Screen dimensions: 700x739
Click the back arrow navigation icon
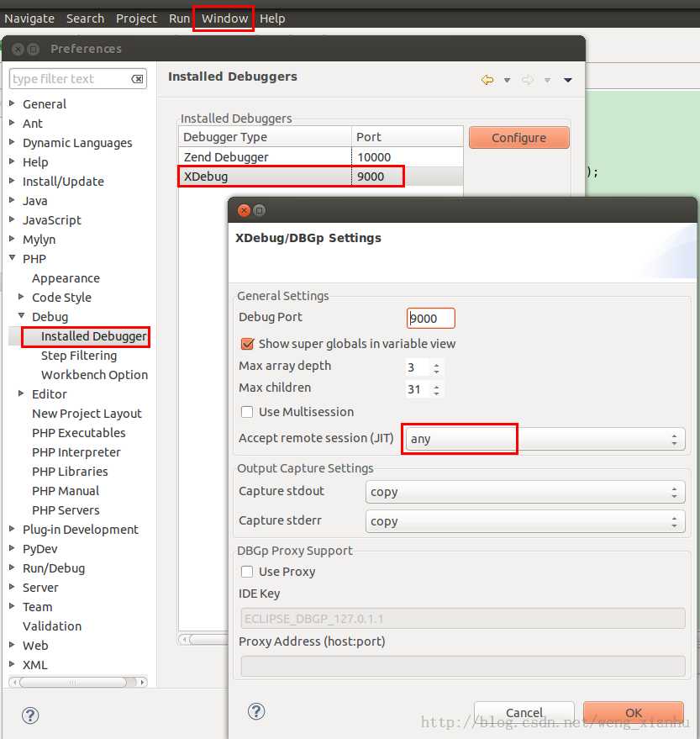[x=487, y=80]
